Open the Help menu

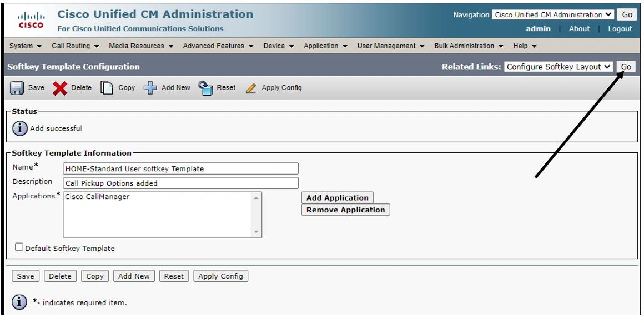pos(525,46)
